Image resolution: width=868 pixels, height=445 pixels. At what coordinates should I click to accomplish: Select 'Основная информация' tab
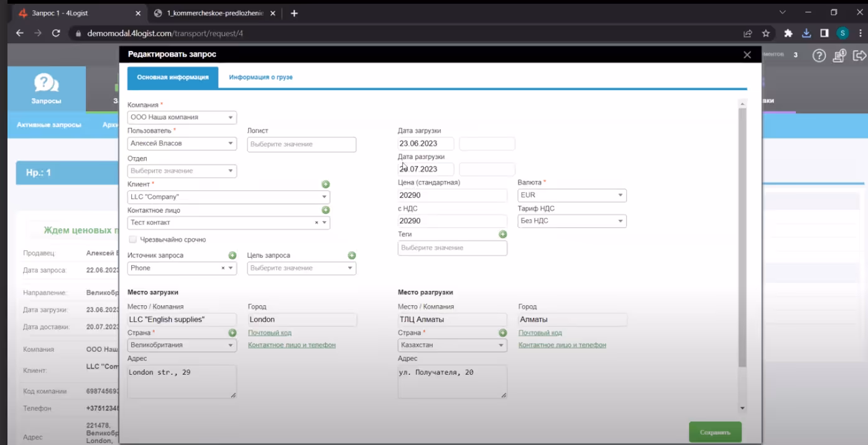(173, 78)
